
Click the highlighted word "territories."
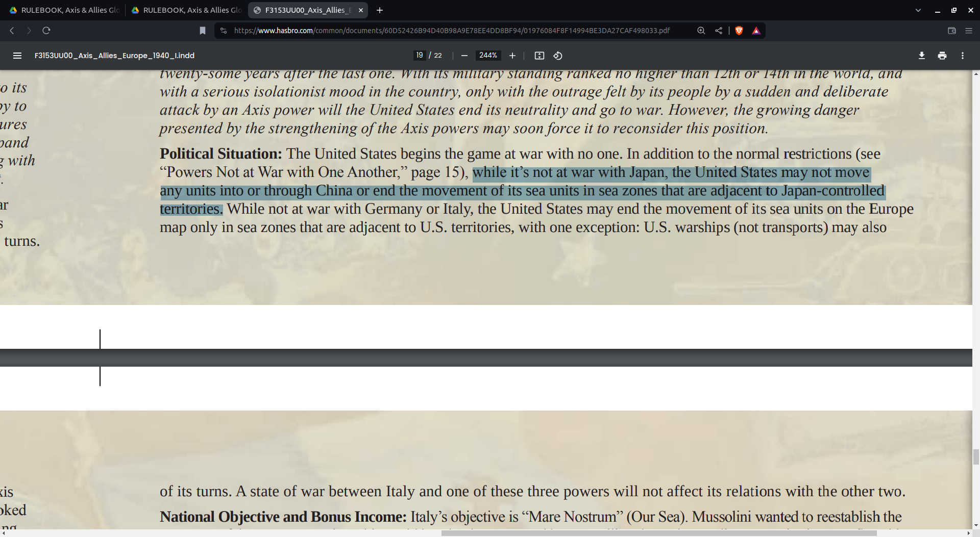191,209
